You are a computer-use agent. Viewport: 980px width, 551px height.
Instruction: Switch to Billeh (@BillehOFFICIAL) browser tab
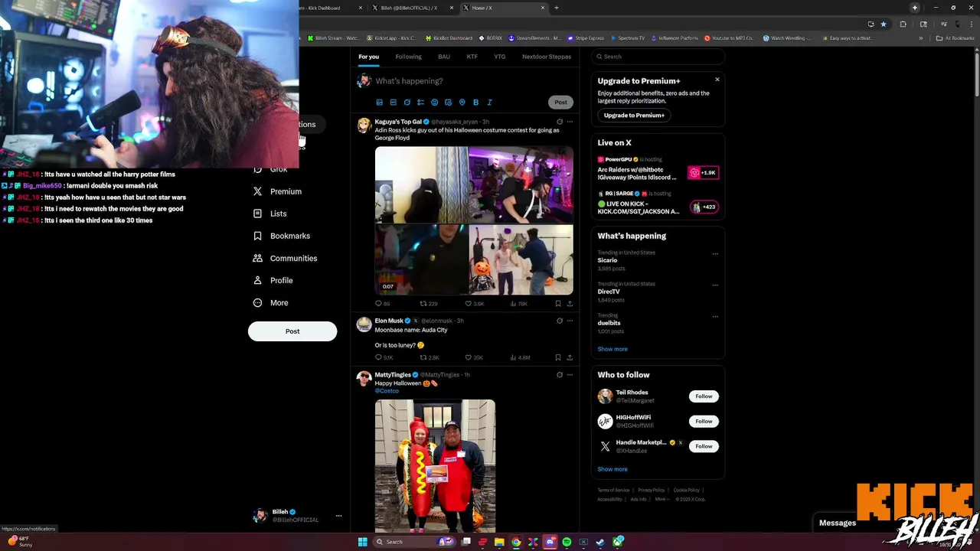[x=414, y=8]
